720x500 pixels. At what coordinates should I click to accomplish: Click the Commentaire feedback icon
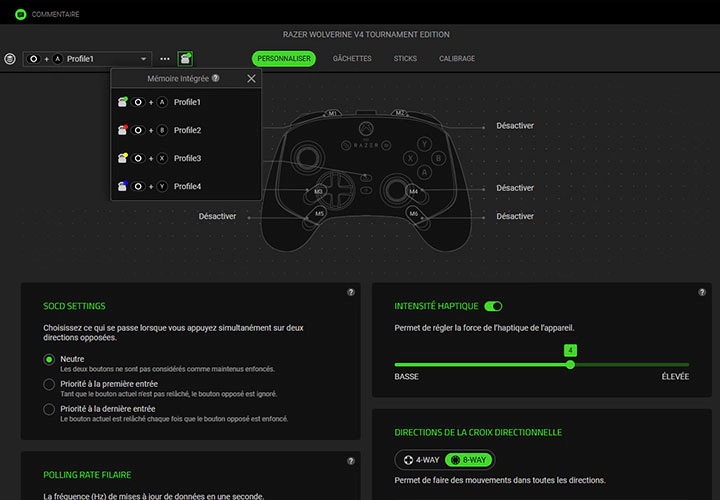tap(21, 14)
